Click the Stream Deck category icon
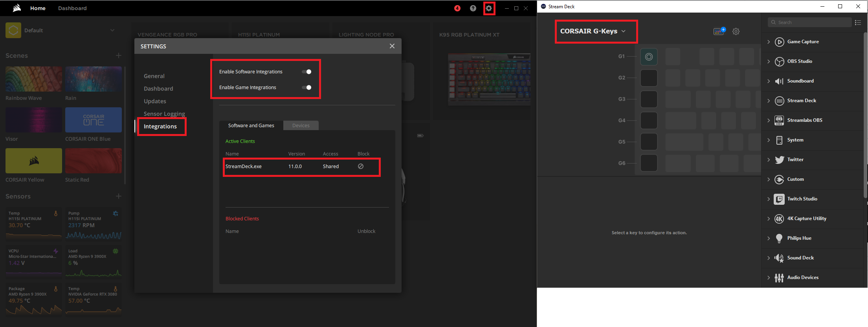 pyautogui.click(x=779, y=101)
